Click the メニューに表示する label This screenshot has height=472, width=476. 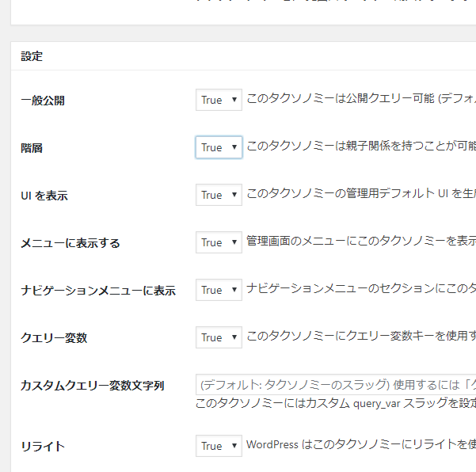(x=70, y=243)
